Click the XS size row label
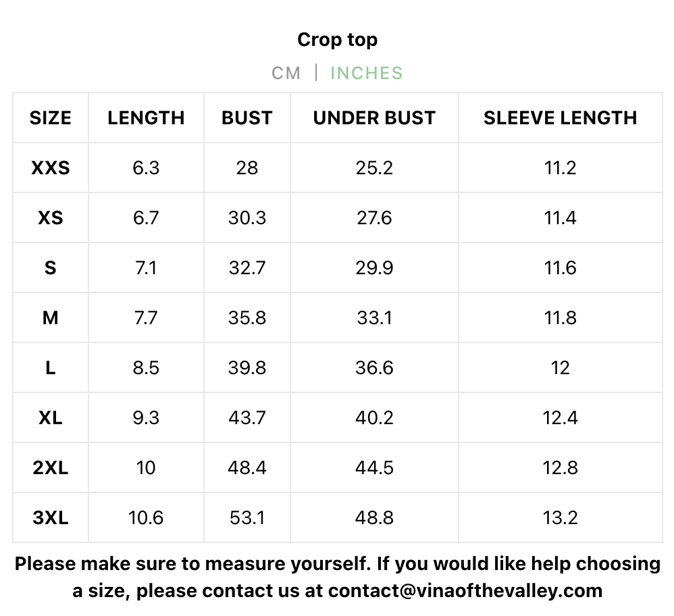 pos(51,217)
